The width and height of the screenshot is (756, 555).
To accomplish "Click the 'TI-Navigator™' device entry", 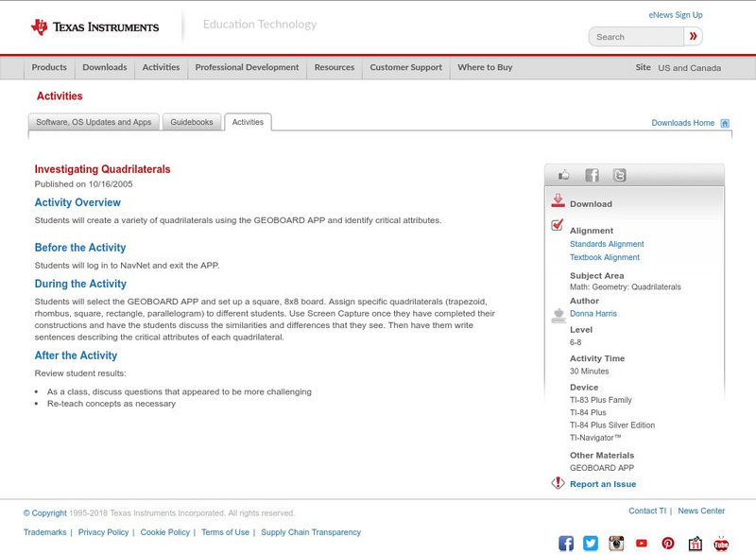I will point(595,438).
